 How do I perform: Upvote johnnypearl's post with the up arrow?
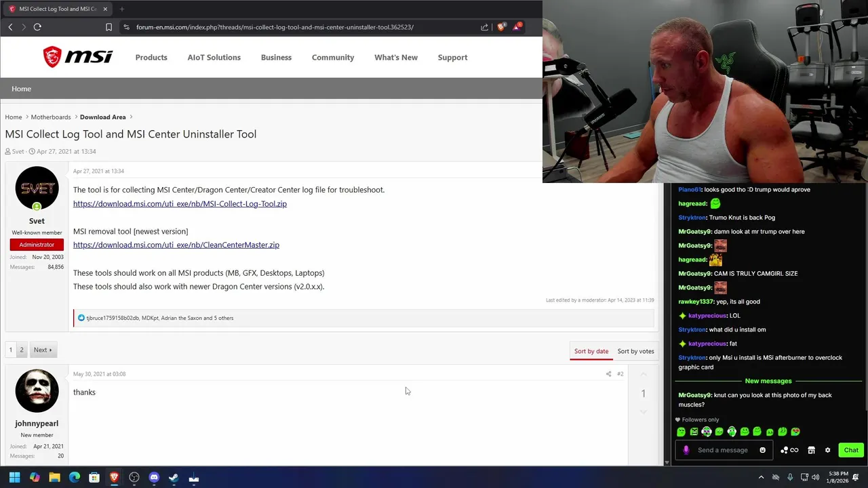tap(644, 375)
